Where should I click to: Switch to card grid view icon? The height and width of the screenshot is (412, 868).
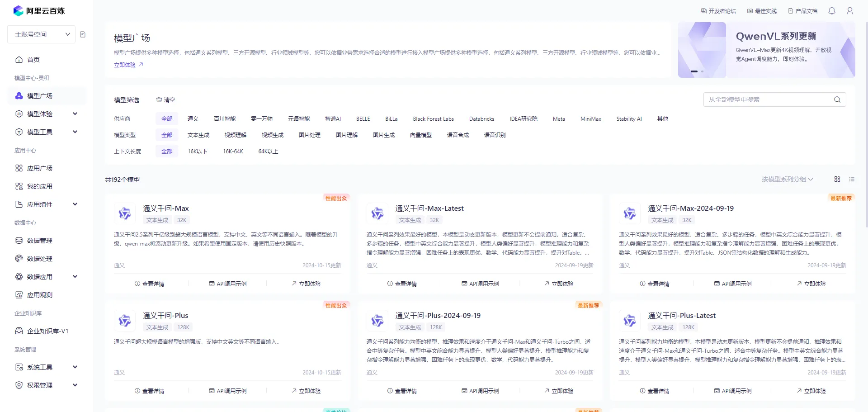click(x=837, y=179)
